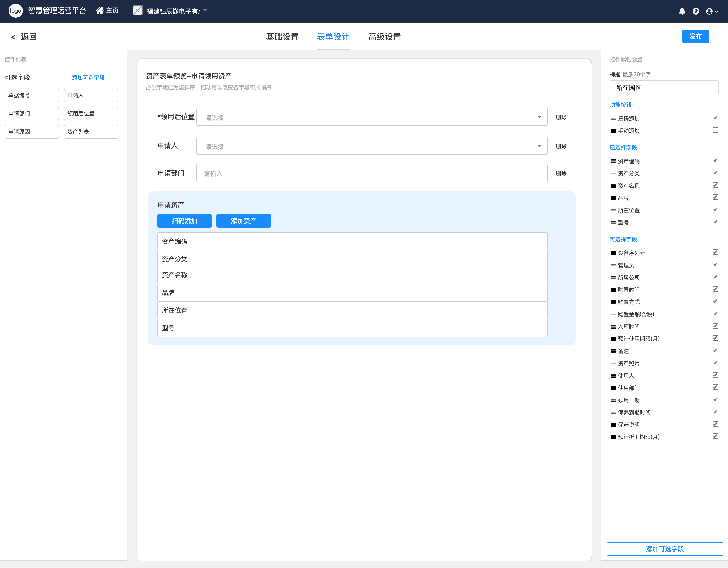728x568 pixels.
Task: Click the company image placeholder icon
Action: pos(138,11)
